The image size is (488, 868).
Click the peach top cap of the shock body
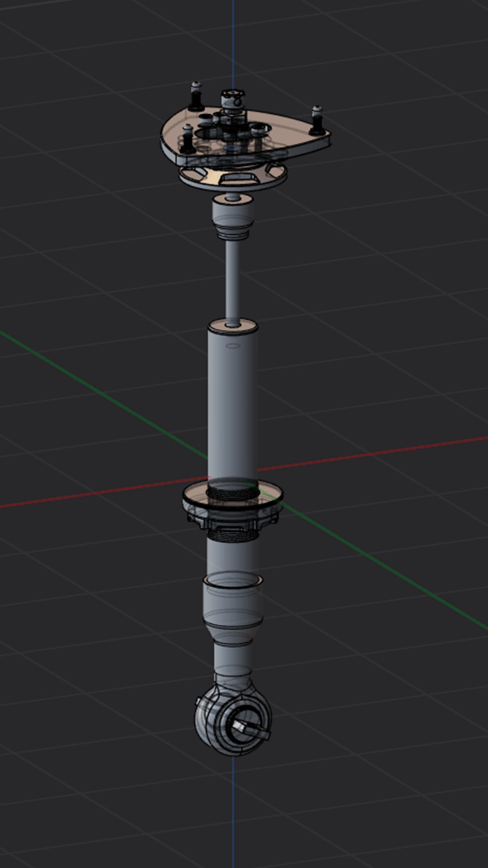tap(233, 325)
